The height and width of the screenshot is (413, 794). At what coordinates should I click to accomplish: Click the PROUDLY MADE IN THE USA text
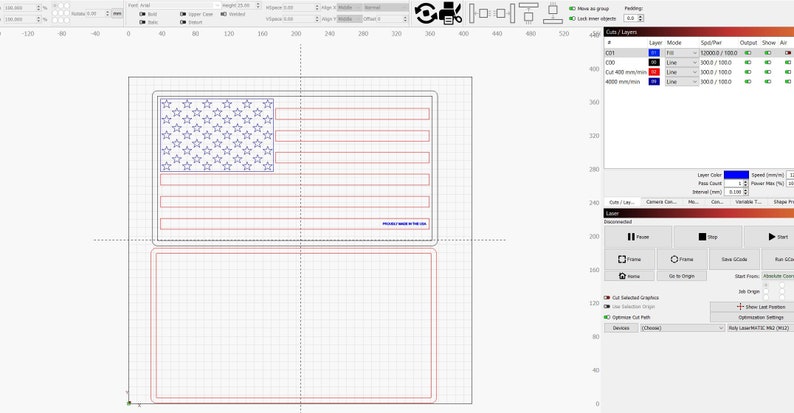pyautogui.click(x=404, y=224)
